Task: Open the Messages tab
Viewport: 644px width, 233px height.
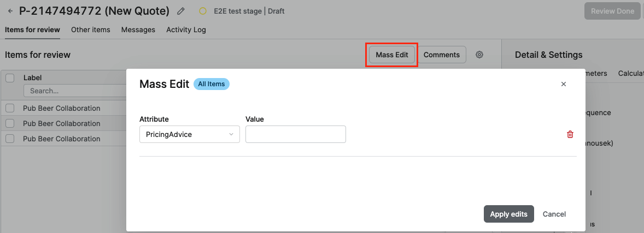Action: (x=138, y=29)
